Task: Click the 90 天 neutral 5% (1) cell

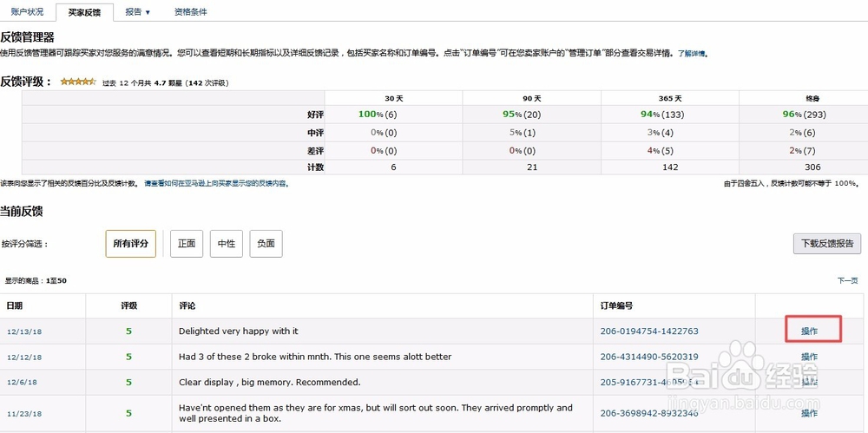Action: tap(531, 133)
